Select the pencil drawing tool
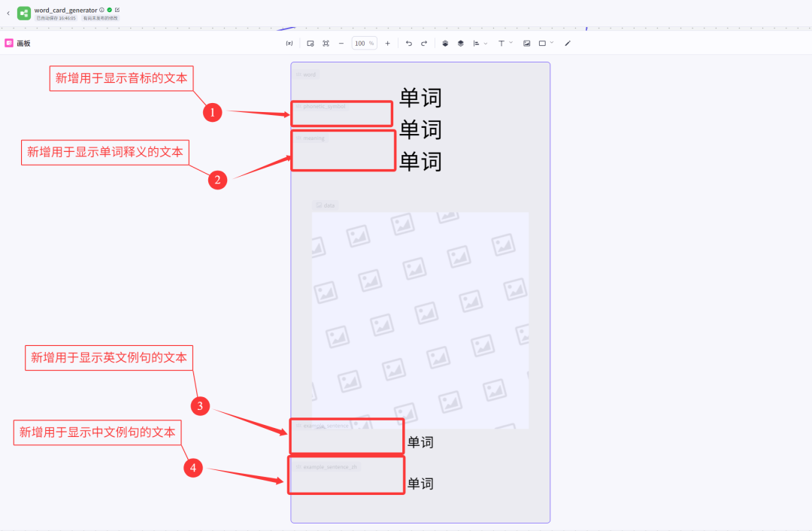The image size is (812, 531). click(x=568, y=43)
